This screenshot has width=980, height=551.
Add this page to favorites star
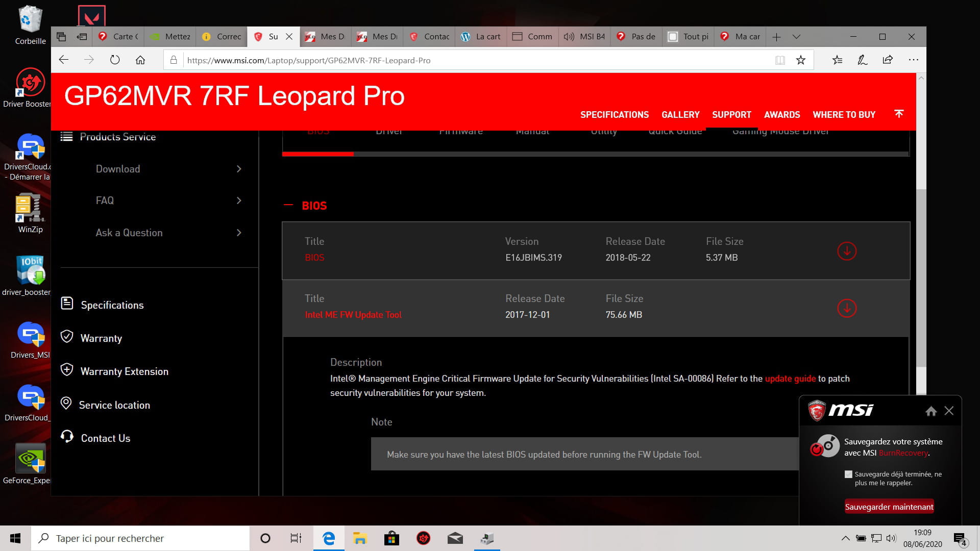click(801, 60)
